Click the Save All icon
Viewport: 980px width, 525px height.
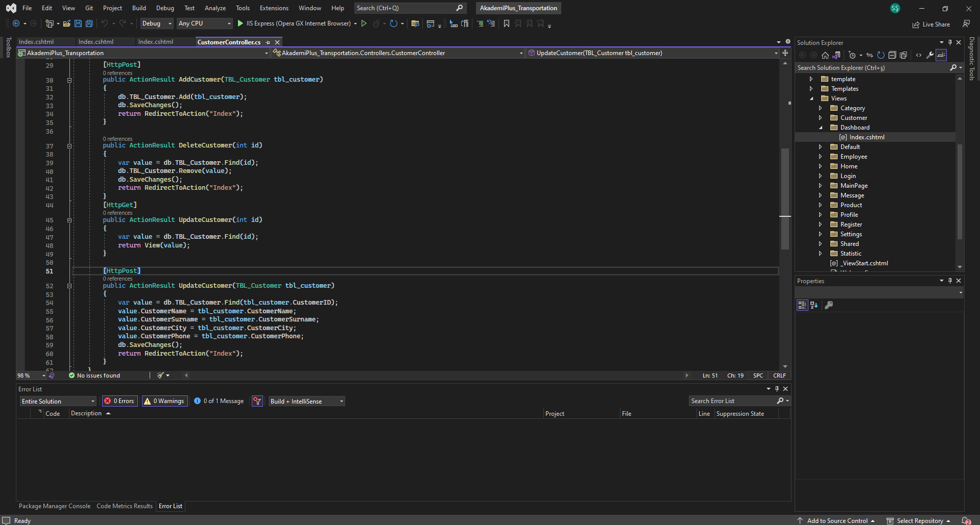pyautogui.click(x=89, y=23)
